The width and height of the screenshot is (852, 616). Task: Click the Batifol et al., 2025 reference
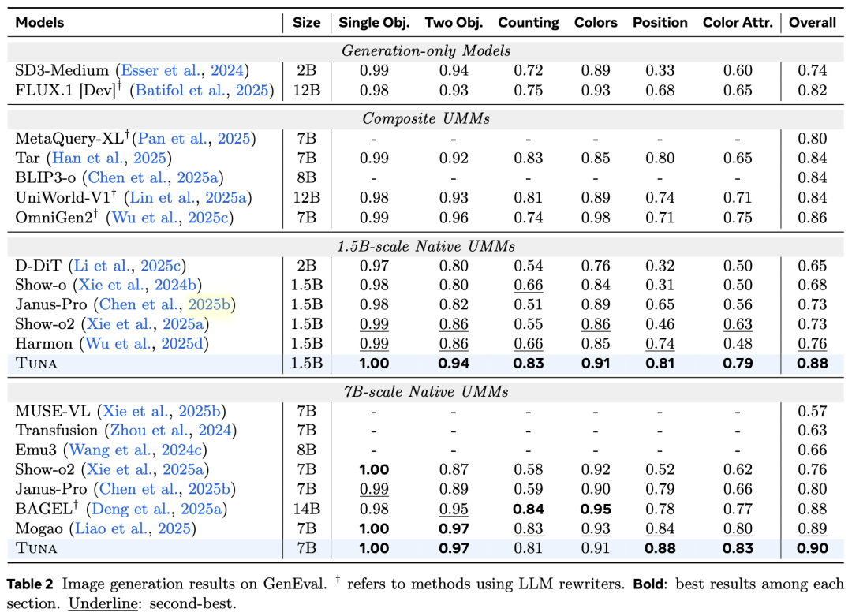204,91
